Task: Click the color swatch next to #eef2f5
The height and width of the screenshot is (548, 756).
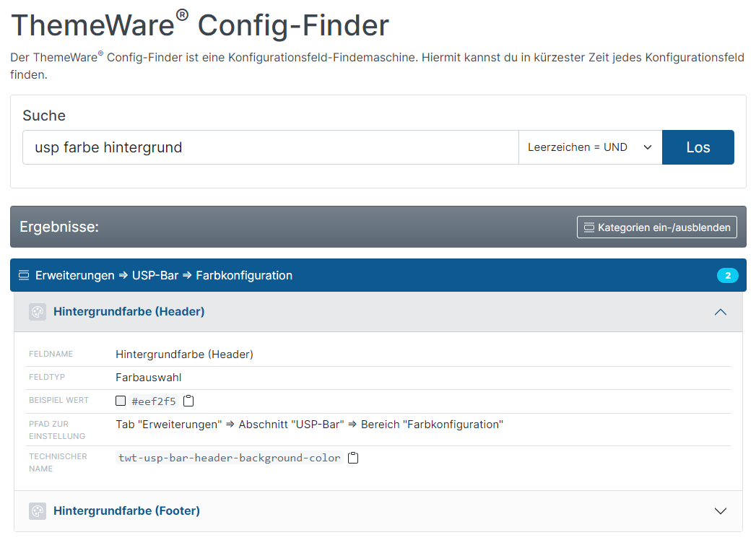Action: pyautogui.click(x=121, y=401)
